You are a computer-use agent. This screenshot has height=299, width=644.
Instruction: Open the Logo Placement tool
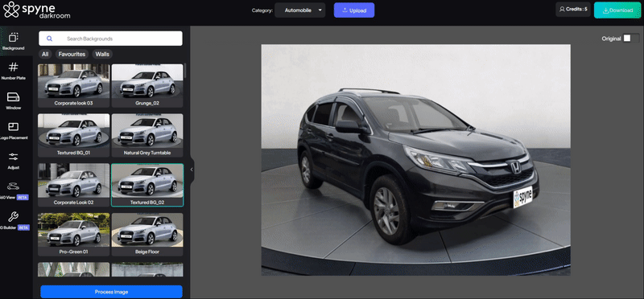(x=13, y=130)
